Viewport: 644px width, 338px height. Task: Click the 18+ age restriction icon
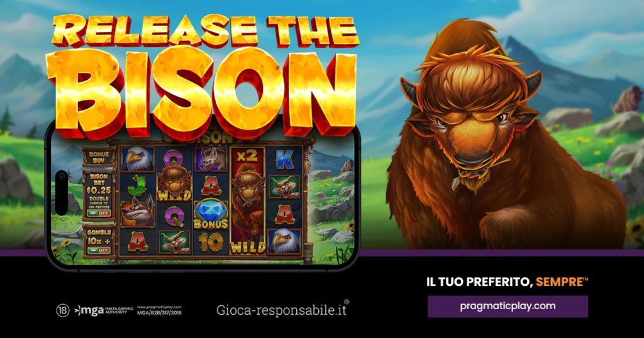(x=62, y=310)
